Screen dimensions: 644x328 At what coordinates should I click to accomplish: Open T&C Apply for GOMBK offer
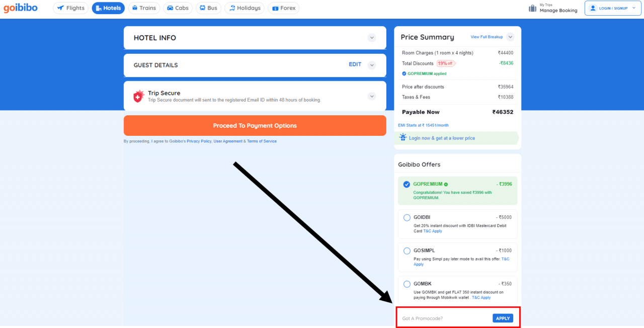click(481, 298)
